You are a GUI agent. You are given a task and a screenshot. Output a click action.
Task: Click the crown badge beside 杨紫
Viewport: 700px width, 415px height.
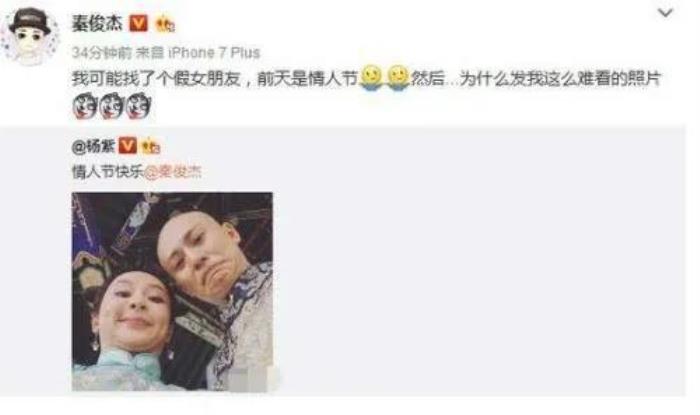pyautogui.click(x=151, y=146)
